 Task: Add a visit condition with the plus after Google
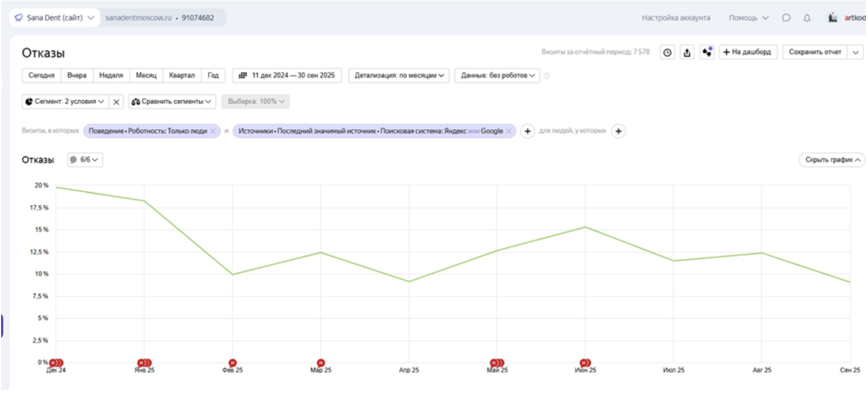point(527,131)
